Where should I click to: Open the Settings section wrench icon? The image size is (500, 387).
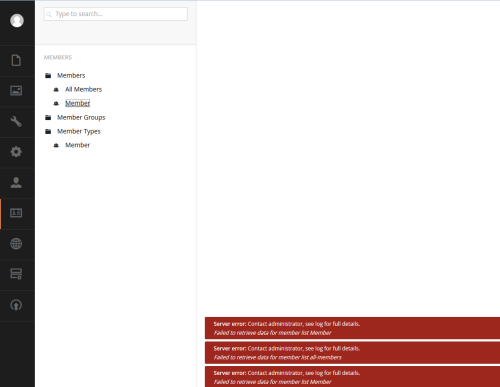tap(16, 121)
